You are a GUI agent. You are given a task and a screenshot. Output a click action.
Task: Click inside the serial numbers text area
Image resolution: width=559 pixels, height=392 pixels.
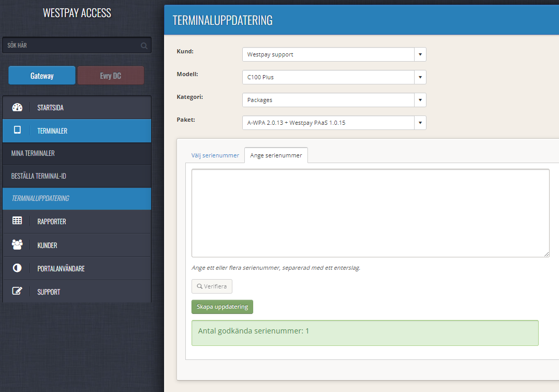[370, 213]
